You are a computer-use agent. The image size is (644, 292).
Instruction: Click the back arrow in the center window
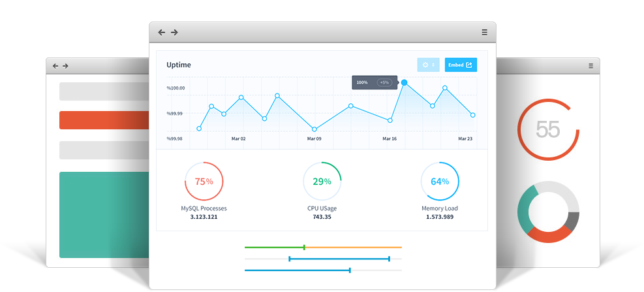tap(161, 33)
